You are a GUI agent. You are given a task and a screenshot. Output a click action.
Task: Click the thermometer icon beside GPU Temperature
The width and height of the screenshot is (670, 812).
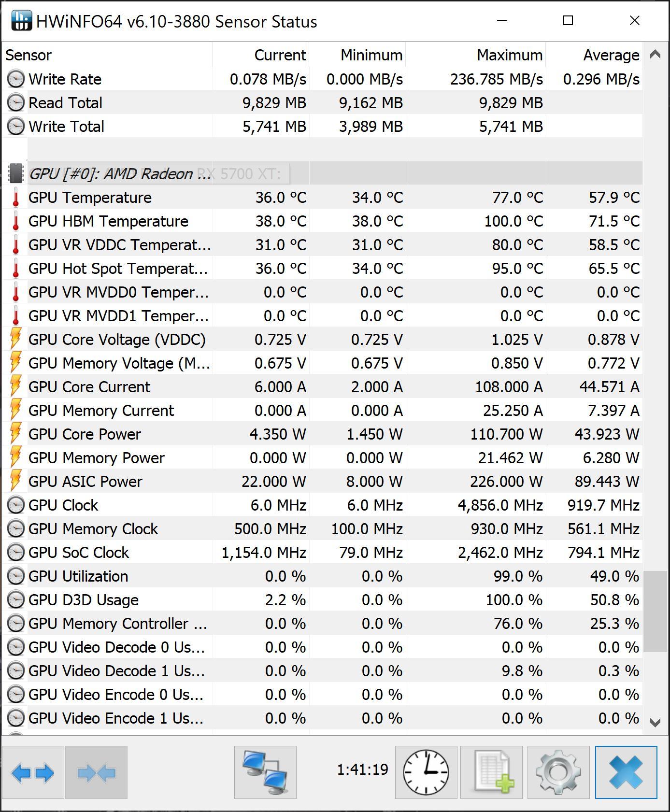tap(15, 198)
